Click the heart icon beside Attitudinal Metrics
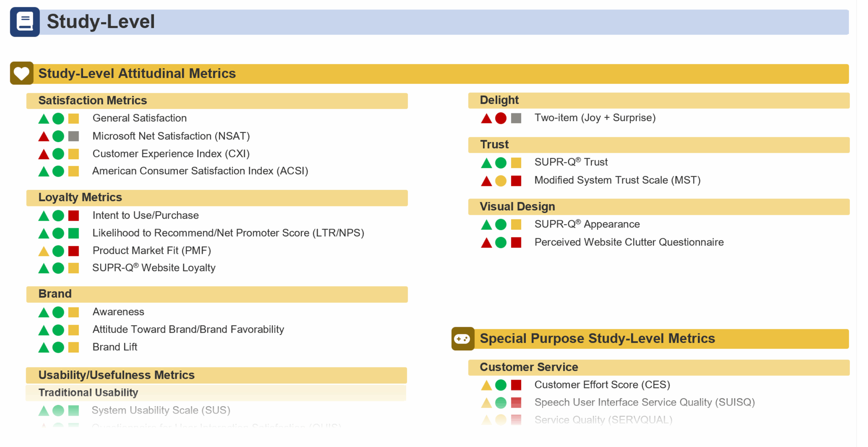Image resolution: width=868 pixels, height=447 pixels. point(22,73)
